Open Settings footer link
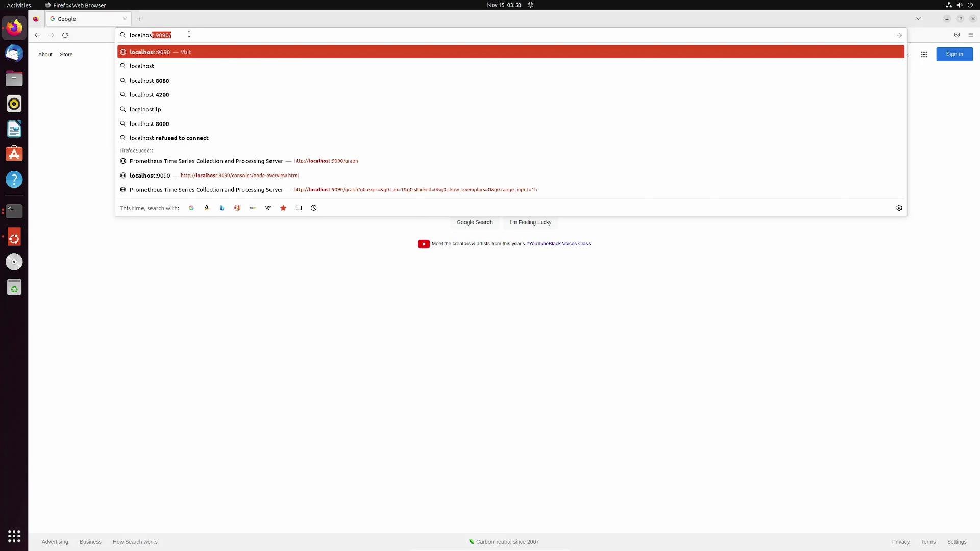The image size is (980, 551). (x=957, y=542)
